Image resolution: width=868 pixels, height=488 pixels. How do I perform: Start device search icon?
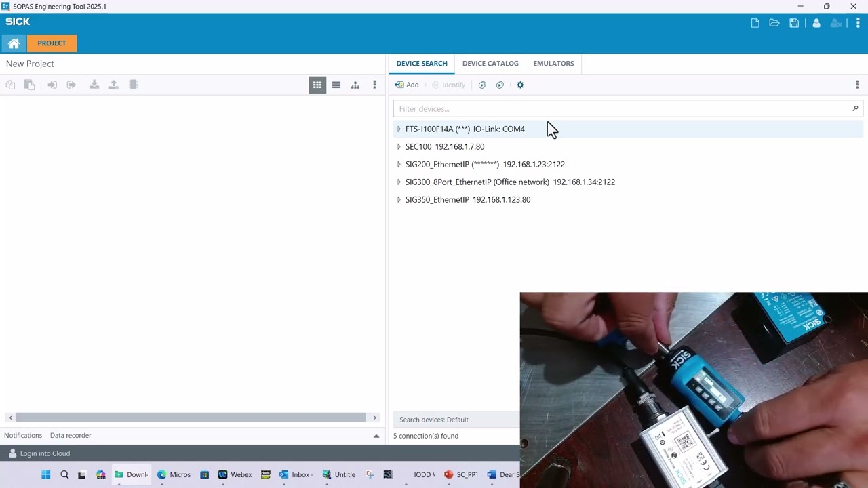coord(482,85)
